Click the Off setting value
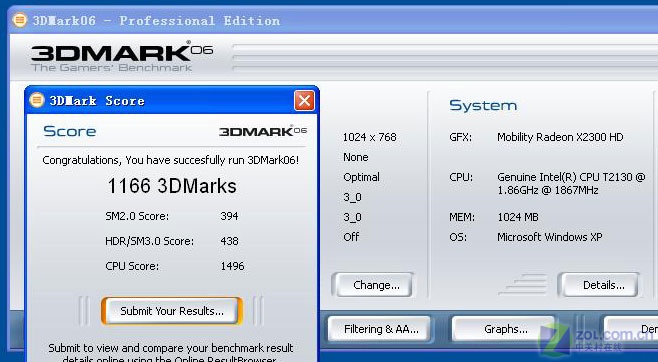Image resolution: width=658 pixels, height=362 pixels. click(351, 237)
